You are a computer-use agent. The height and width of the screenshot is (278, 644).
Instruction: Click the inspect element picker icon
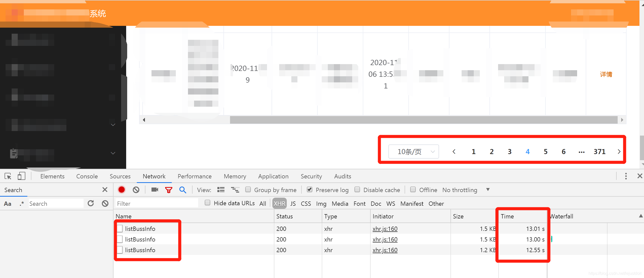click(8, 176)
